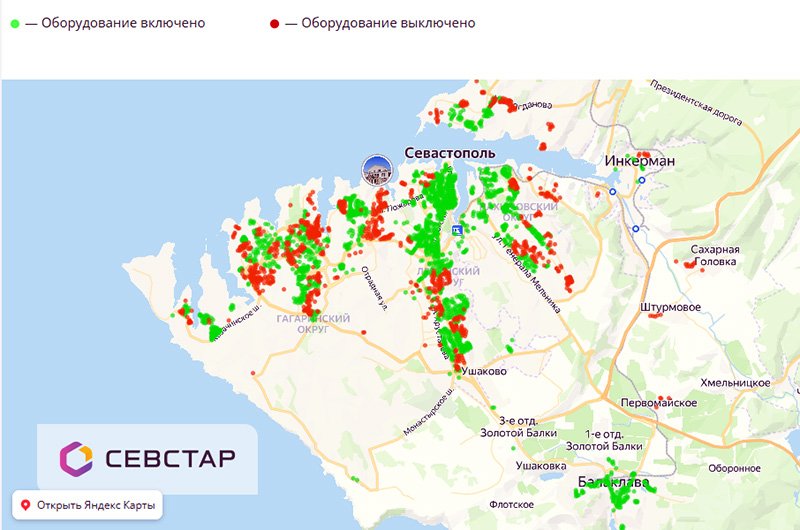This screenshot has width=800, height=530.
Task: Click the Севстар logo hexagon icon
Action: coord(76,459)
